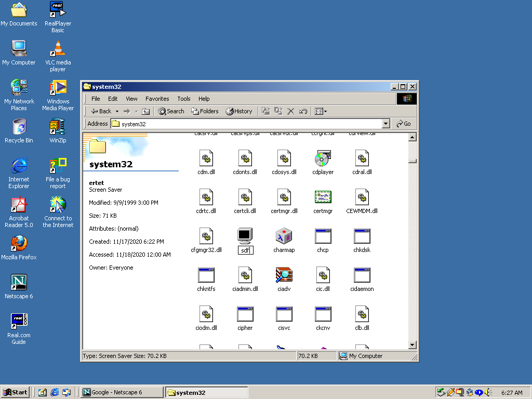Open the Tools menu
The image size is (532, 399).
pyautogui.click(x=183, y=99)
